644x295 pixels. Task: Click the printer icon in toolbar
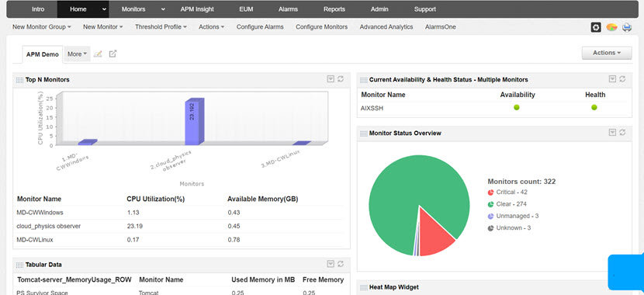pyautogui.click(x=627, y=27)
